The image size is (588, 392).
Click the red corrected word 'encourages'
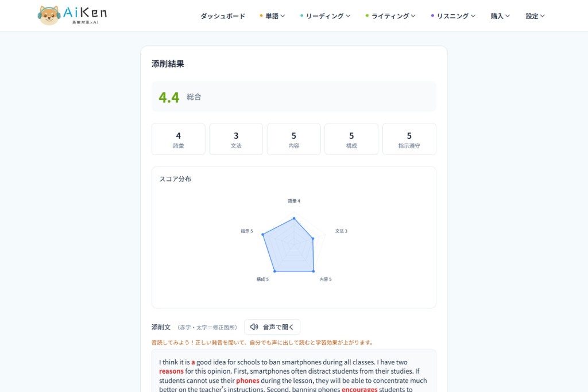(x=359, y=389)
